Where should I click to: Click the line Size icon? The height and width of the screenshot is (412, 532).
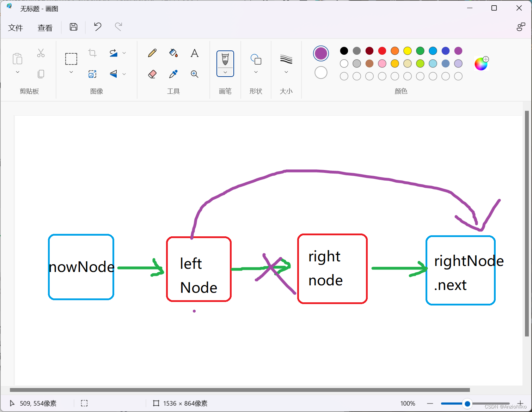click(286, 59)
